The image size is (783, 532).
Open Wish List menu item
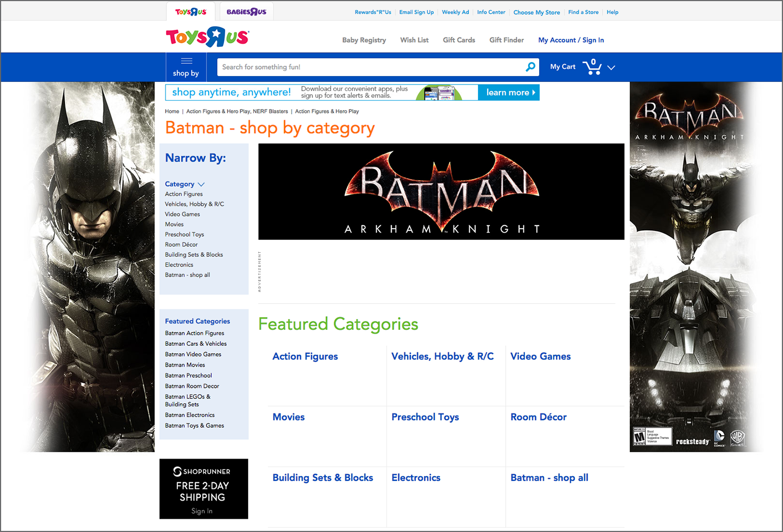coord(414,40)
